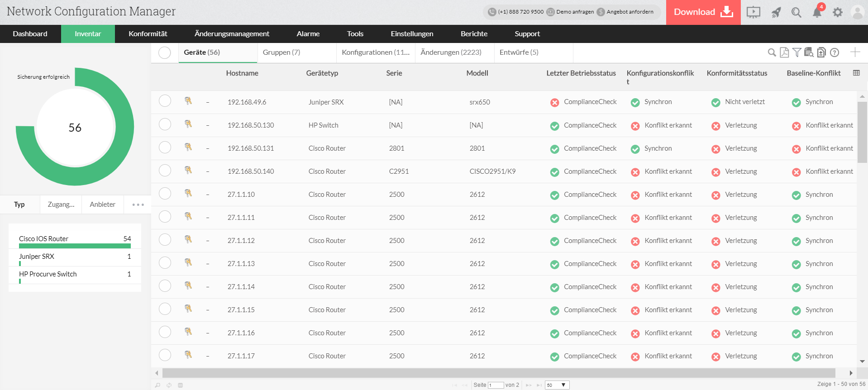This screenshot has height=390, width=868.
Task: Add a new device with plus icon
Action: point(855,52)
